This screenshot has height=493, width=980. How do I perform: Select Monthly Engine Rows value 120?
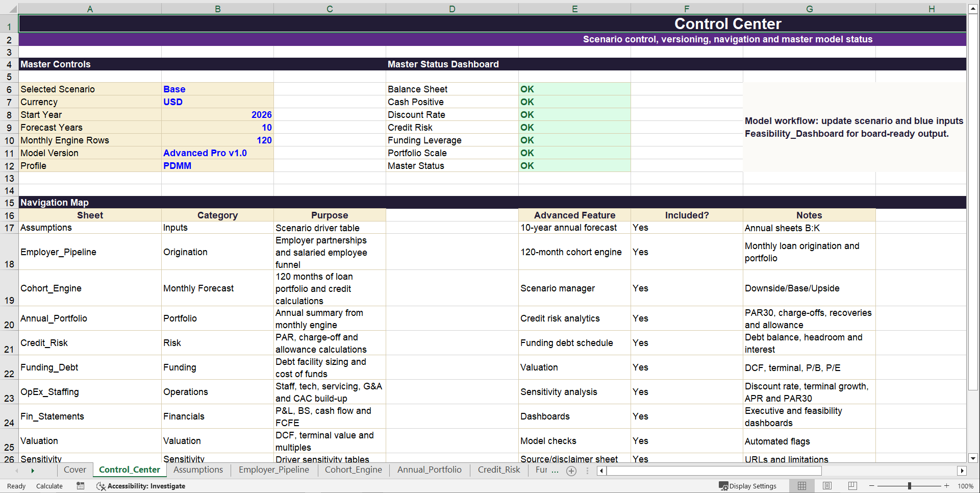tap(218, 140)
